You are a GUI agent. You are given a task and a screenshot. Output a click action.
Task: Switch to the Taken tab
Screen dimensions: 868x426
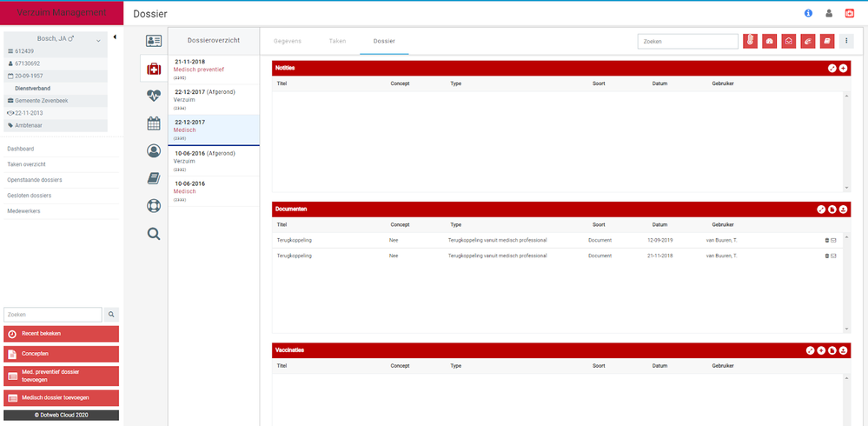337,41
